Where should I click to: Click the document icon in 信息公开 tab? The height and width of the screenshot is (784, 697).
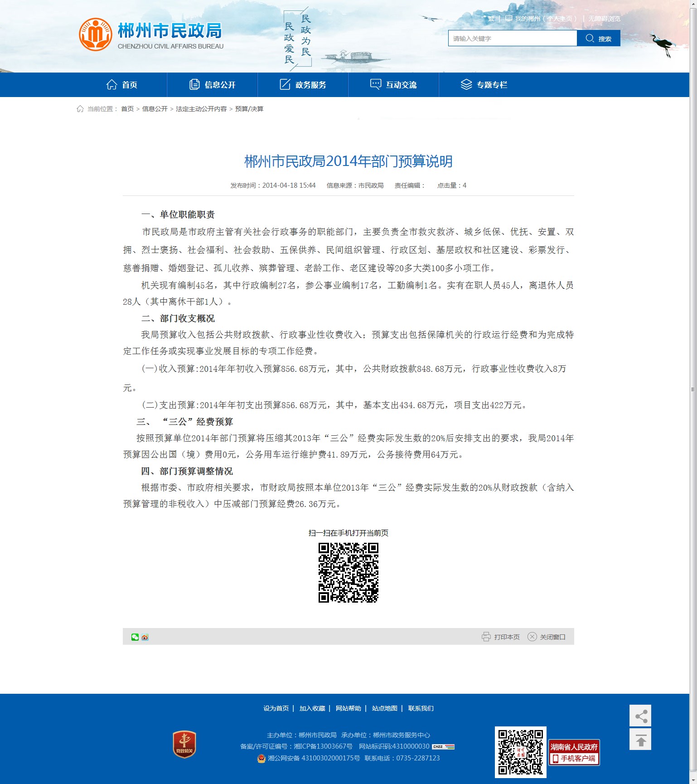194,84
